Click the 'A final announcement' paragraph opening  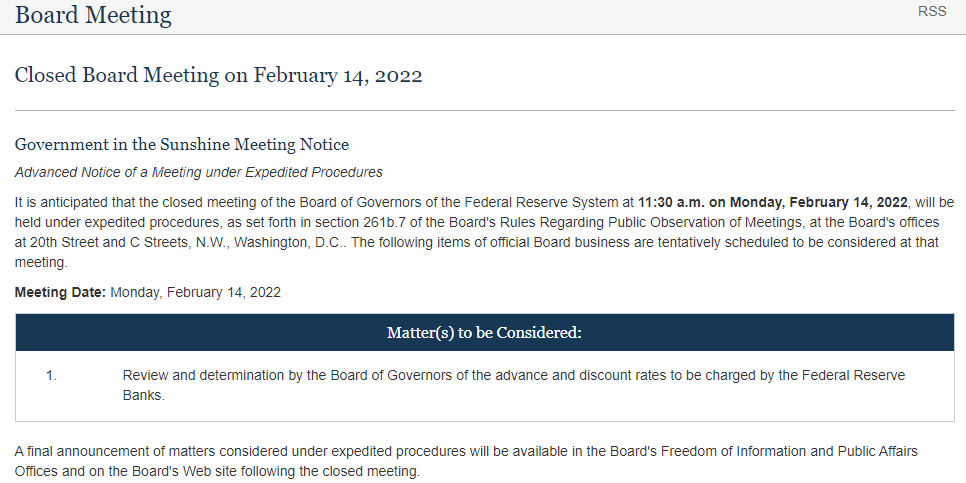pyautogui.click(x=80, y=451)
